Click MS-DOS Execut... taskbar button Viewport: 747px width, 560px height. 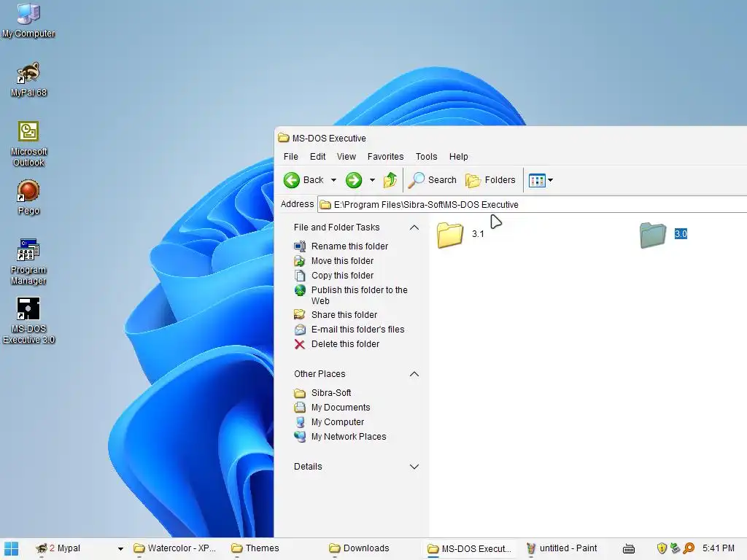[469, 548]
